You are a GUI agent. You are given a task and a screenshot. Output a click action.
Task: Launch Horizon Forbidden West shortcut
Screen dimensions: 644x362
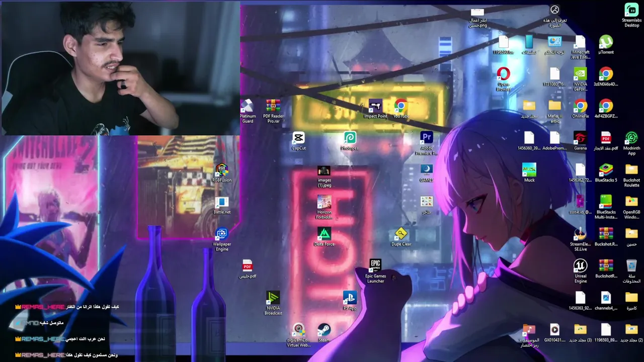[324, 207]
